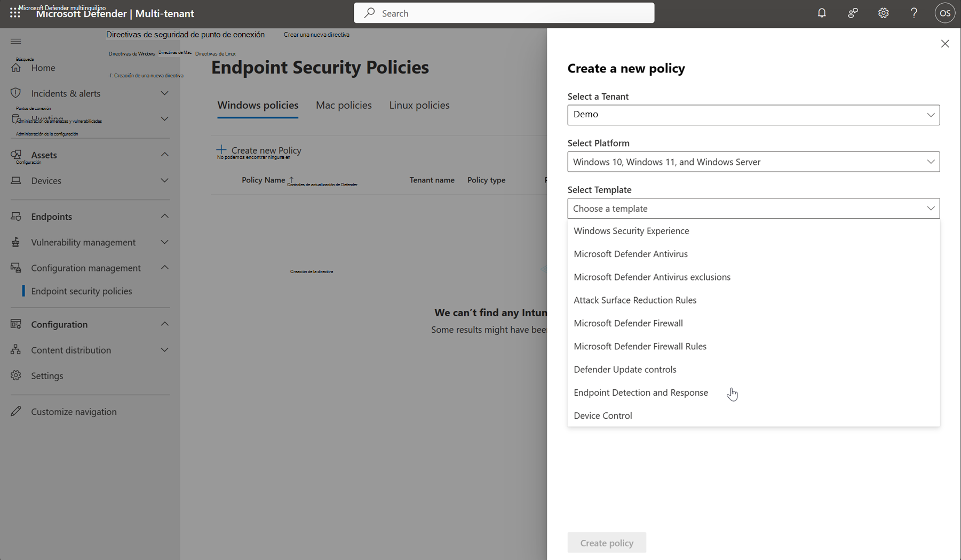Collapse navigation with the hamburger icon
The image size is (961, 560).
click(x=16, y=41)
